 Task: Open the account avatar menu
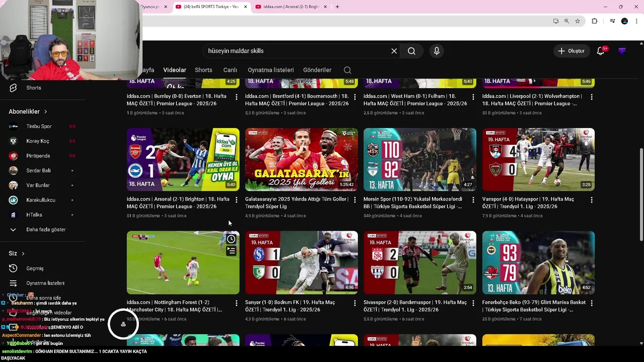(x=622, y=51)
